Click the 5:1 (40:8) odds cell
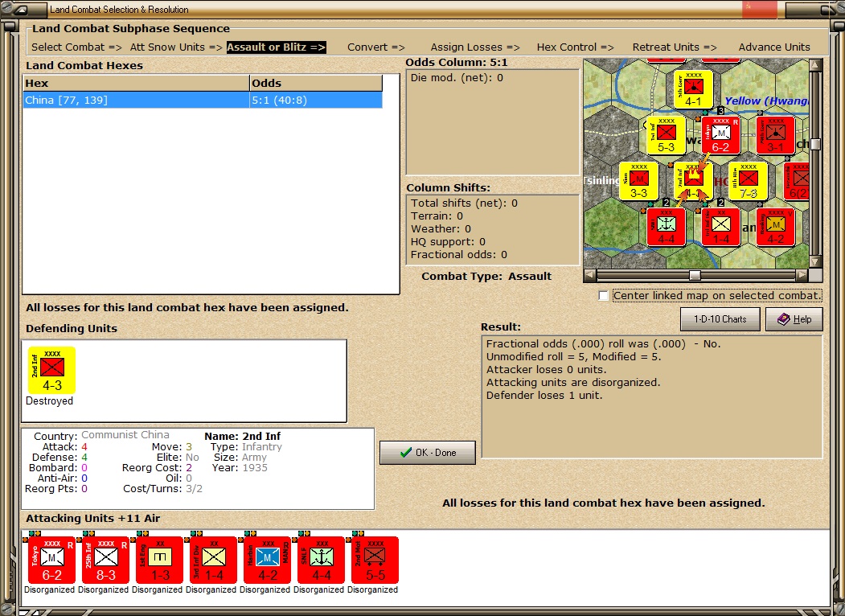 pyautogui.click(x=316, y=101)
